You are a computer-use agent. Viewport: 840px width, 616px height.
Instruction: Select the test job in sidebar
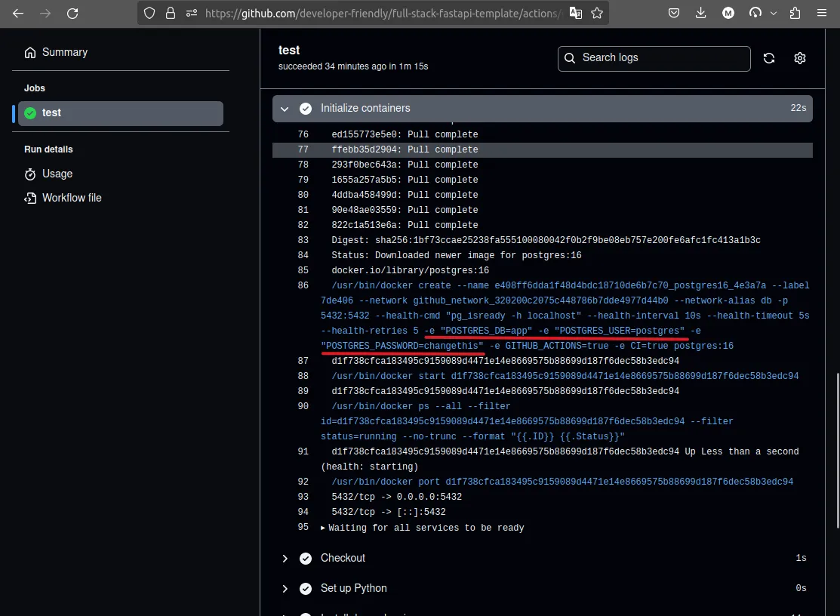click(121, 113)
